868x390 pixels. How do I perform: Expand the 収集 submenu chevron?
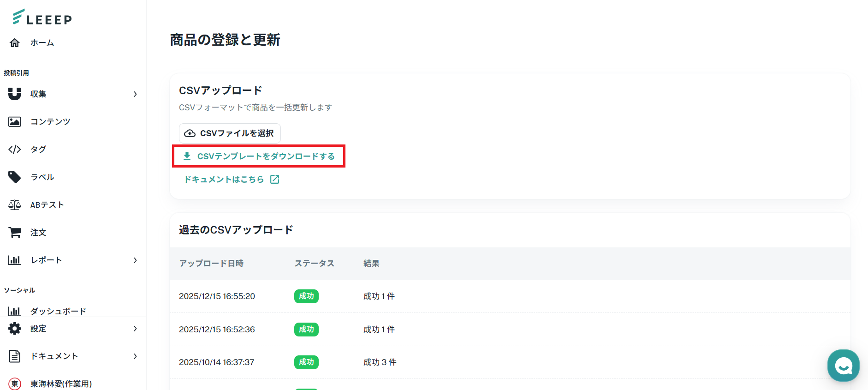(x=135, y=94)
